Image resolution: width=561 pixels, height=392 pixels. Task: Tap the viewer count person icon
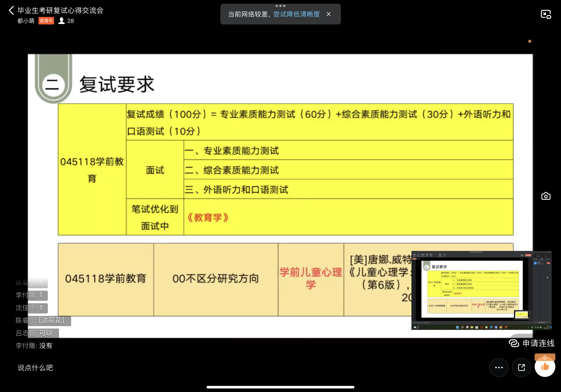point(62,21)
